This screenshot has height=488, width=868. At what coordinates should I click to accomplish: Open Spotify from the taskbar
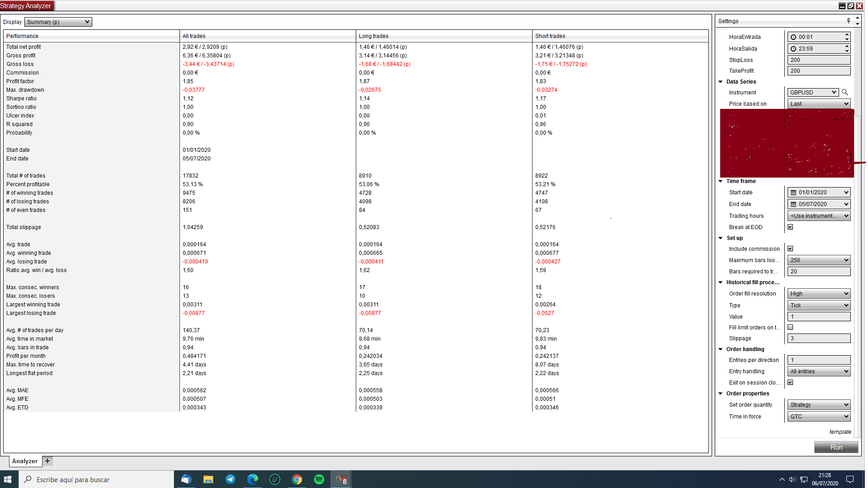point(319,479)
